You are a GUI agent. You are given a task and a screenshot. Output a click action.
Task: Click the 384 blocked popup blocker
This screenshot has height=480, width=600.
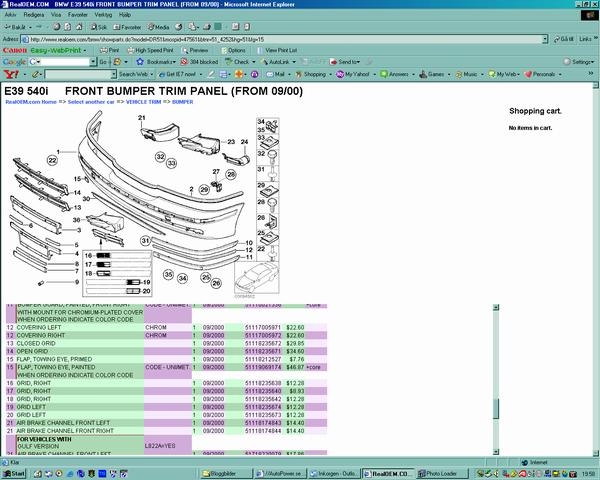tap(201, 61)
